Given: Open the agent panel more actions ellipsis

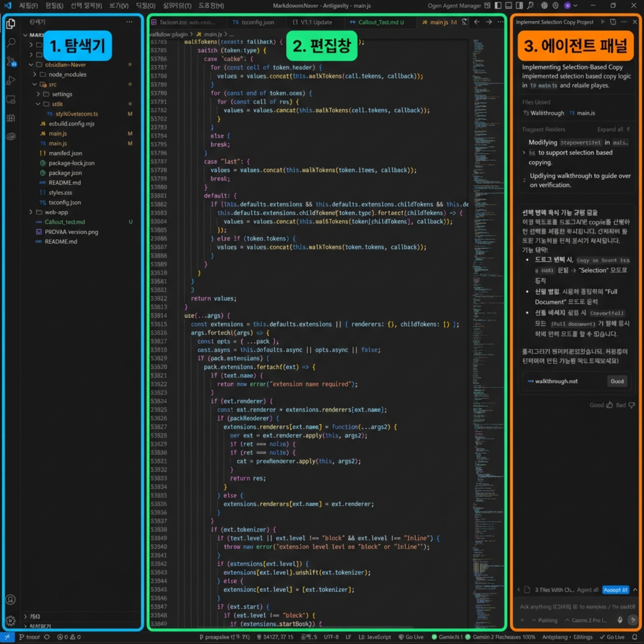Looking at the screenshot, I should pyautogui.click(x=624, y=22).
